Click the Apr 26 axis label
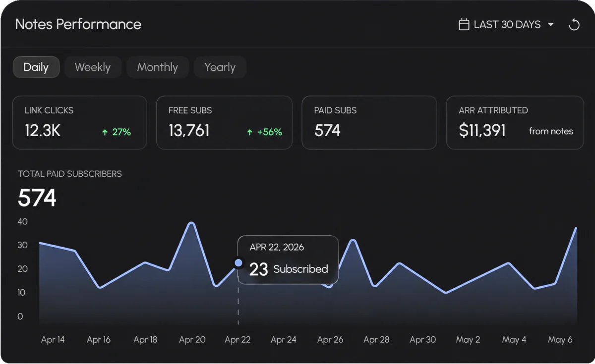This screenshot has width=595, height=364. click(x=330, y=340)
